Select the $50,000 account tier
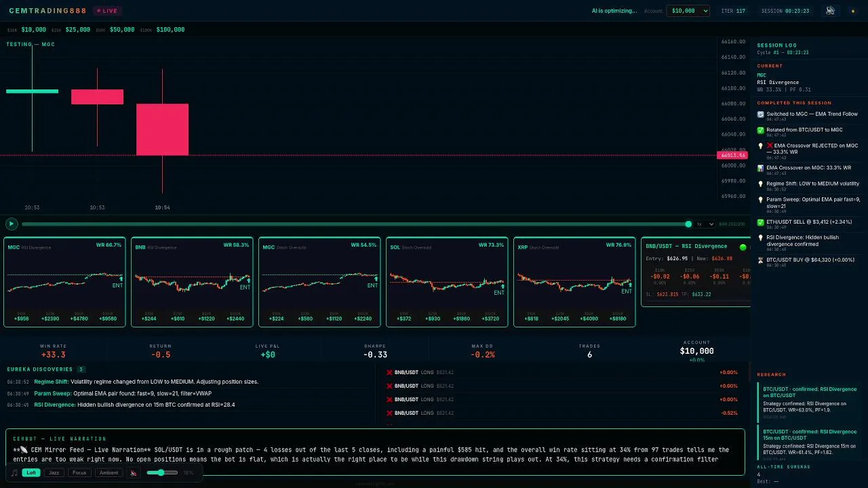The height and width of the screenshot is (488, 868). coord(122,30)
